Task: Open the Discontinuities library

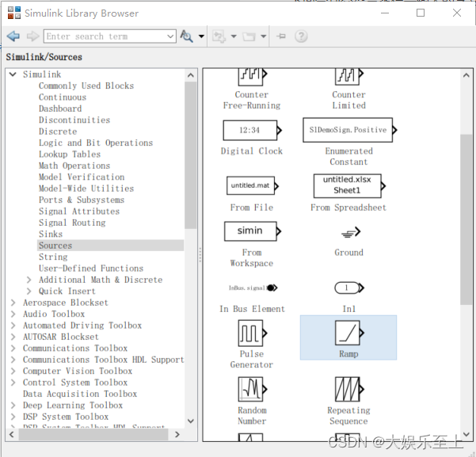Action: [x=74, y=120]
